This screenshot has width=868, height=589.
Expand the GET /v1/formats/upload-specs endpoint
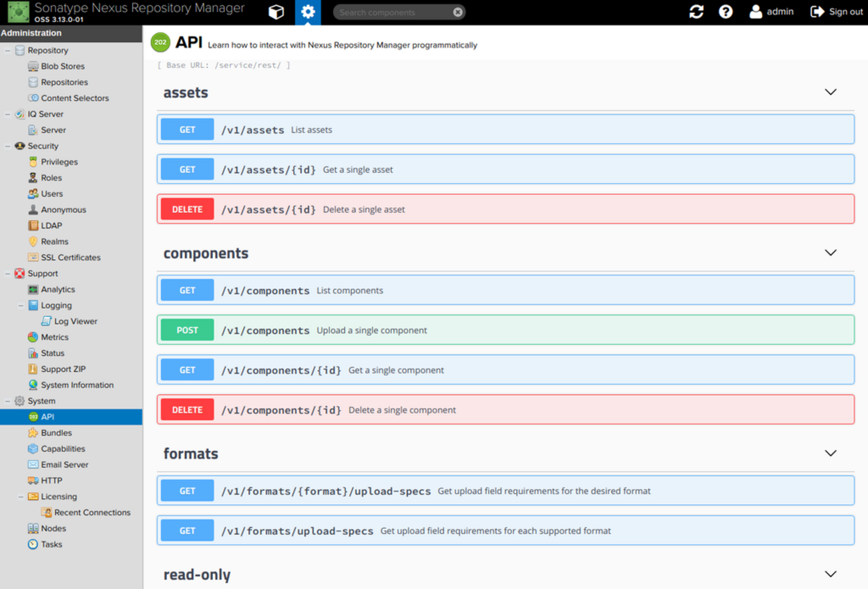coord(505,531)
